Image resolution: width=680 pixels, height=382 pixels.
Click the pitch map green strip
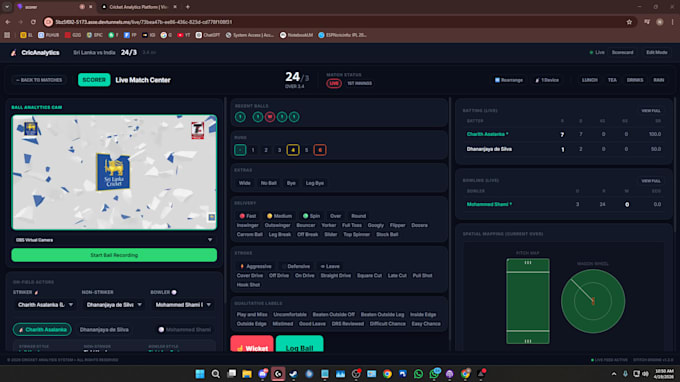point(528,301)
